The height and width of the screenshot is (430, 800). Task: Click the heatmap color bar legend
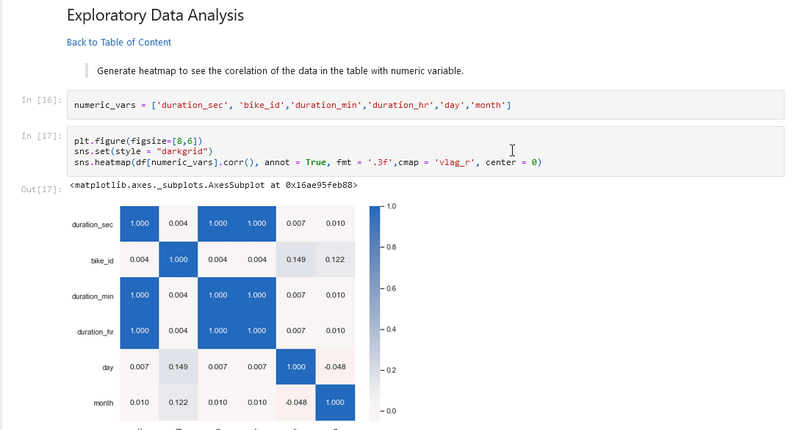(376, 308)
